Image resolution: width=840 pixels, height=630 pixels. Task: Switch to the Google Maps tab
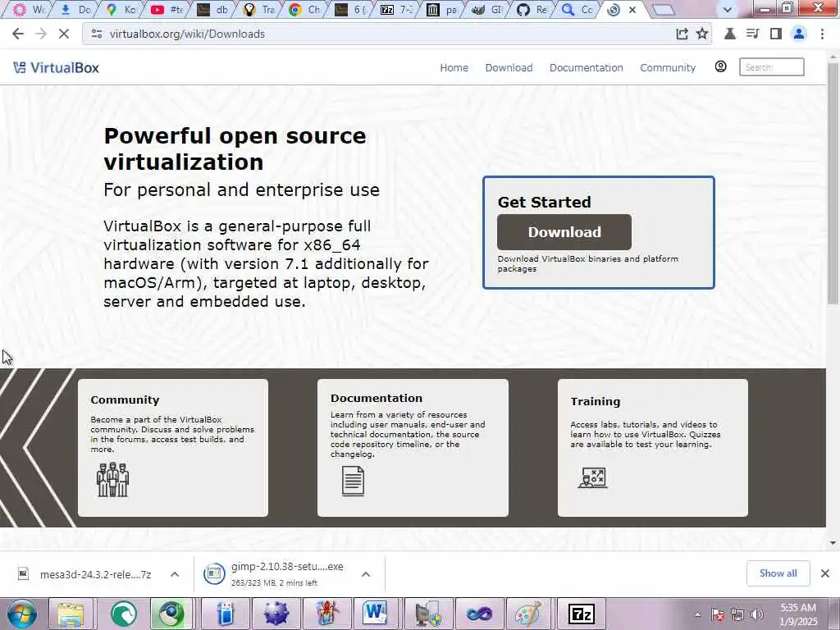pos(121,9)
